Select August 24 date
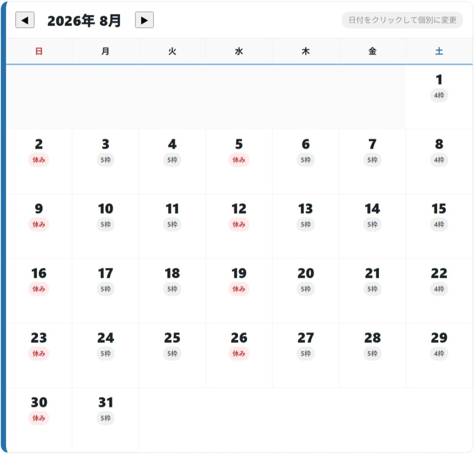The width and height of the screenshot is (476, 454). tap(106, 355)
